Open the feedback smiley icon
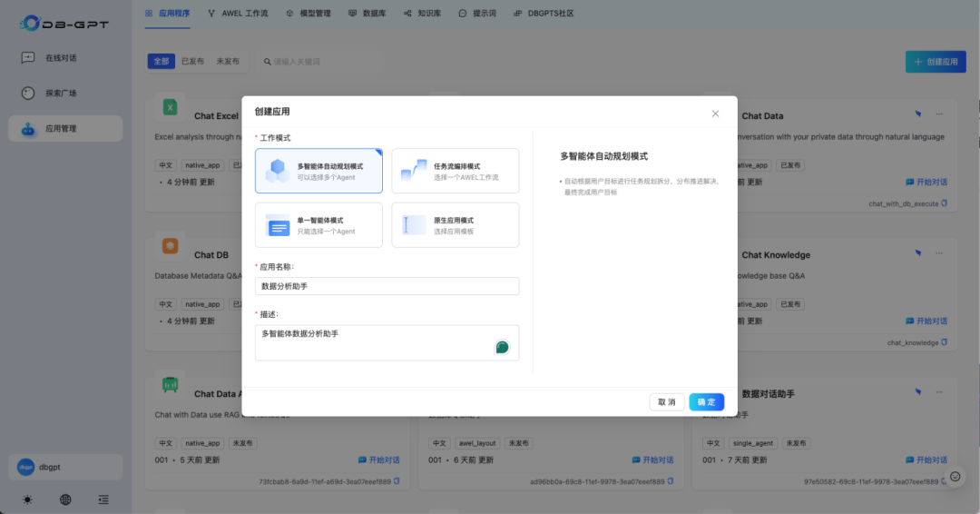The image size is (980, 514). tap(955, 477)
